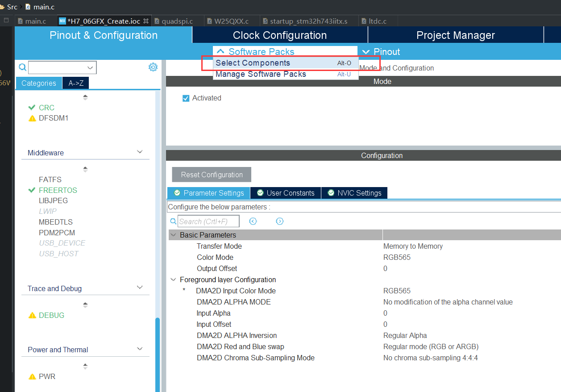Click the parameter Search (Ctrl+F) field
561x392 pixels.
tap(208, 221)
